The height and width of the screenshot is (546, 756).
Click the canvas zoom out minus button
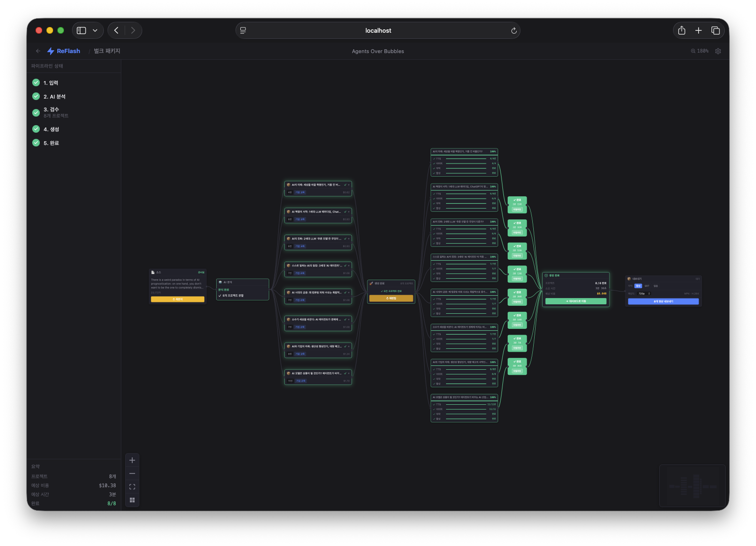click(132, 473)
